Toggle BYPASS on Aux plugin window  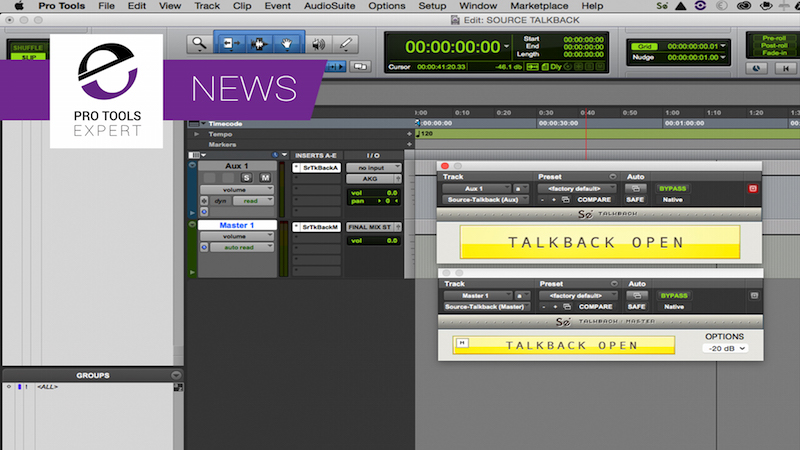672,189
